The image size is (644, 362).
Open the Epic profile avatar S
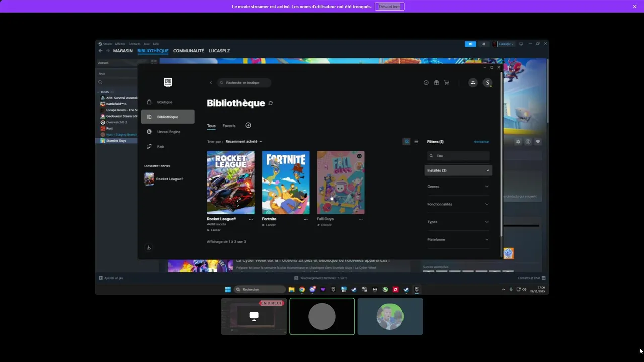[x=487, y=83]
